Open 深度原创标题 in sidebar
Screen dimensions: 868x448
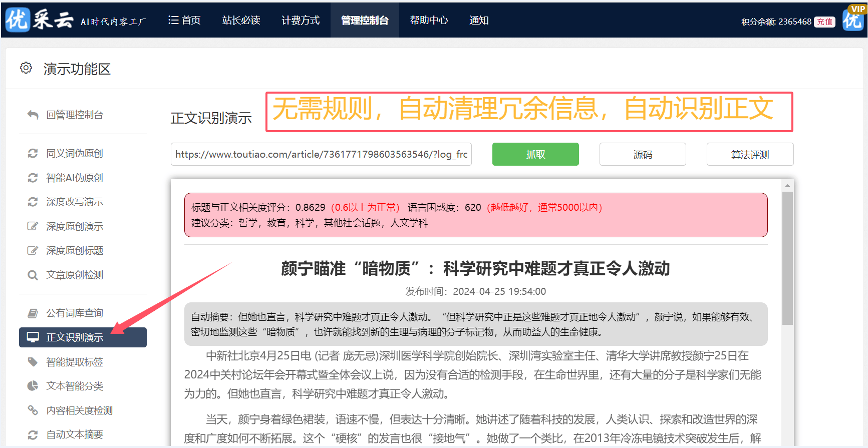(75, 250)
